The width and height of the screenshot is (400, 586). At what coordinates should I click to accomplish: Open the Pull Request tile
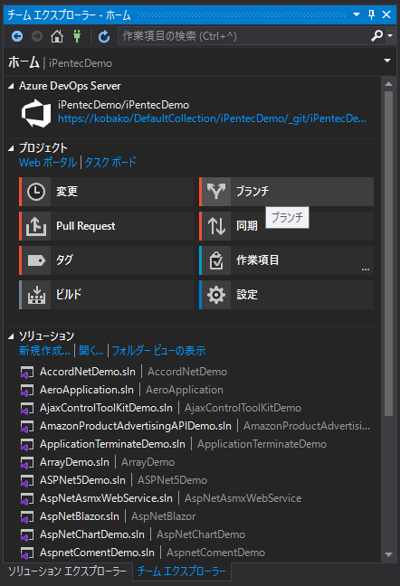106,226
